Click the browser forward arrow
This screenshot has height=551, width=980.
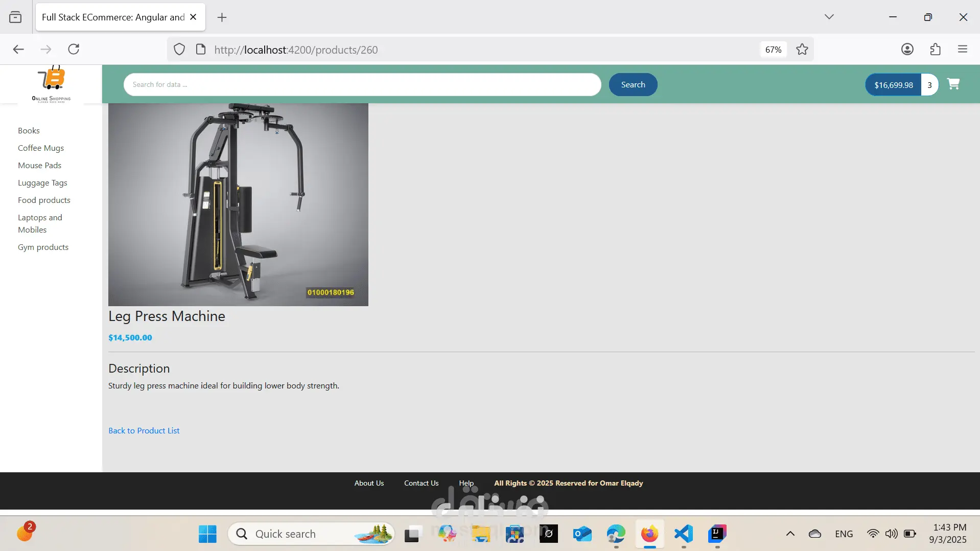pos(46,49)
